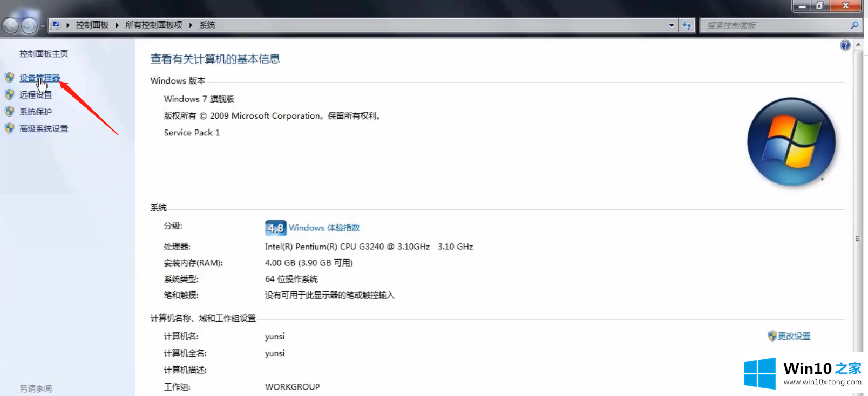Click the Forward navigation arrow button
This screenshot has height=396, width=868.
coord(29,25)
